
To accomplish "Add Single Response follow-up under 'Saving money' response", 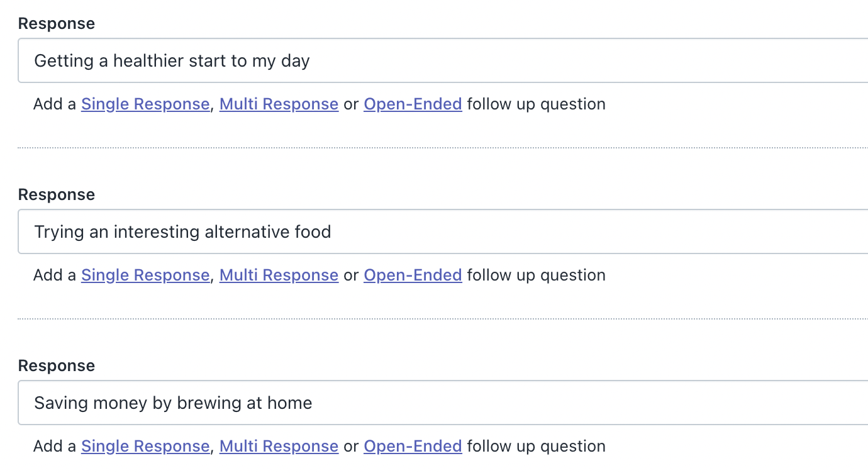I will [x=145, y=447].
